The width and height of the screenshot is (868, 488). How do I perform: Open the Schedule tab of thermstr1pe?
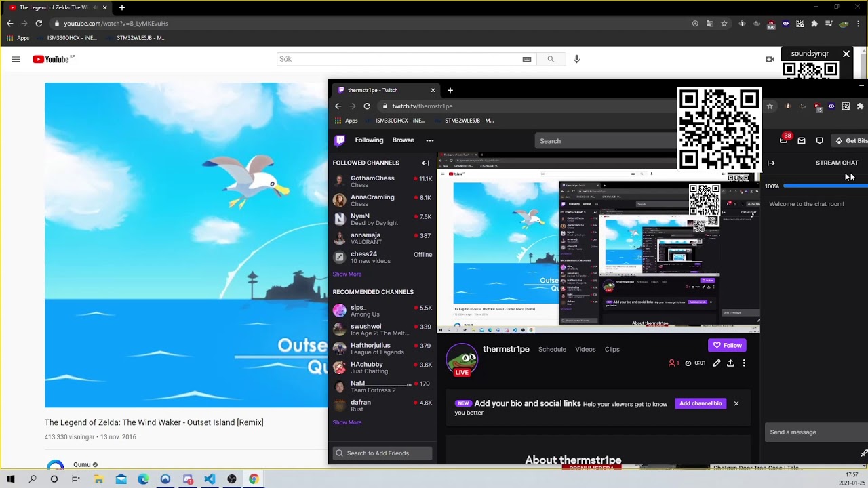(552, 349)
